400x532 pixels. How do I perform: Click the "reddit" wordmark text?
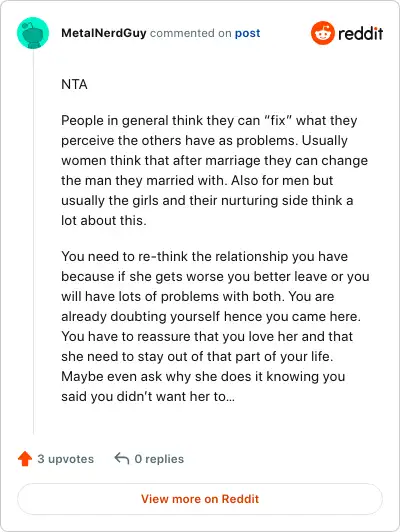(360, 33)
